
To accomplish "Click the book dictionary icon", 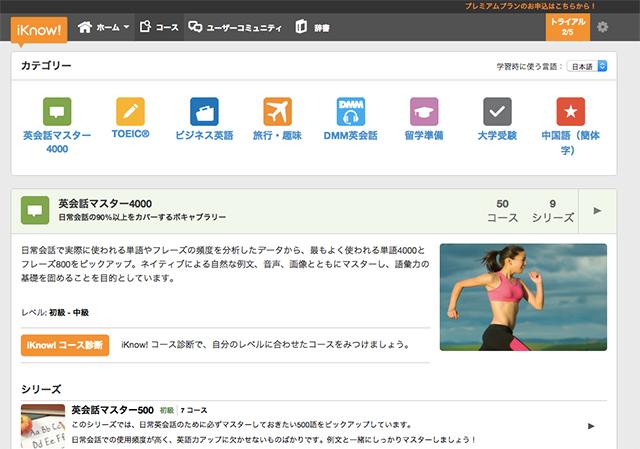I will point(301,27).
